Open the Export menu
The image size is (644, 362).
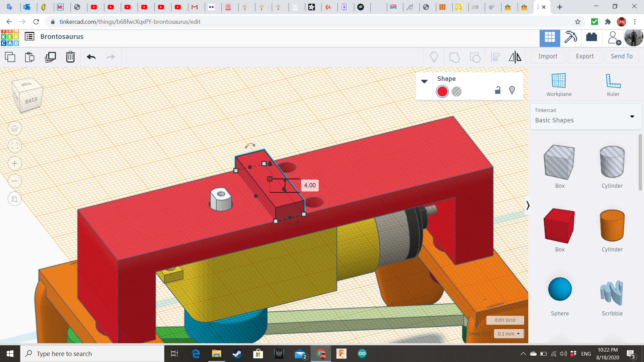pos(585,56)
